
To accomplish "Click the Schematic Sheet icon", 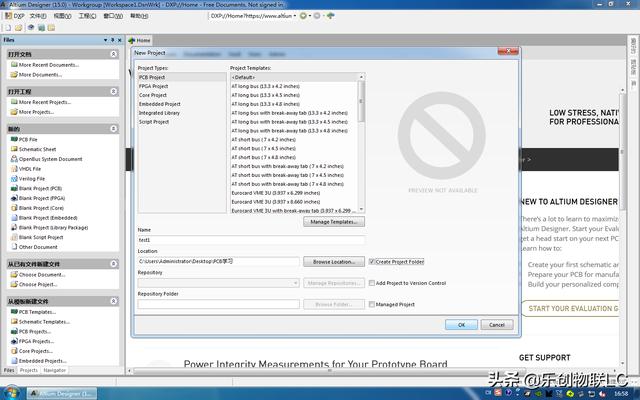I will coord(14,149).
